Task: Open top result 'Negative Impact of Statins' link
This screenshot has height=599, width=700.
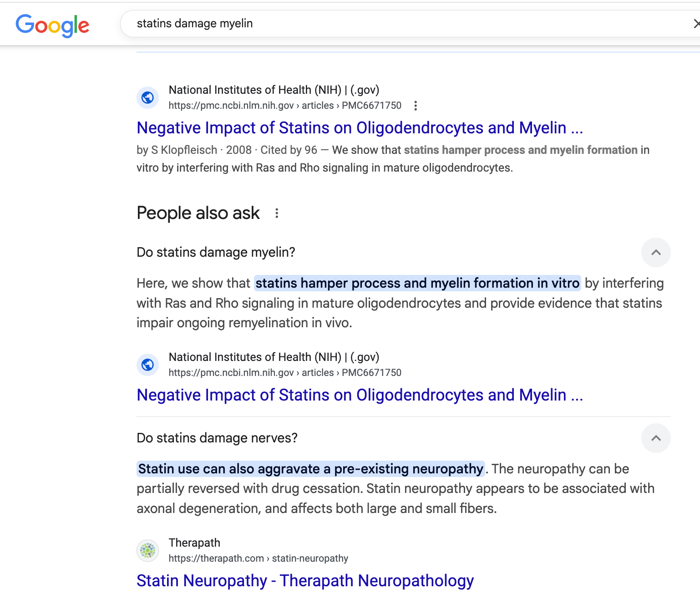Action: click(360, 128)
